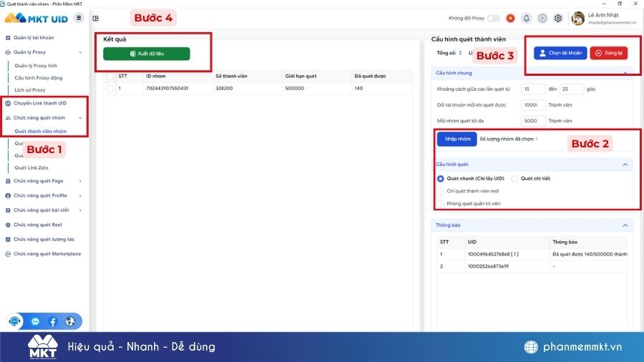Open the chat messenger icon at bottom left
Viewport: 644px width, 362px height.
click(35, 322)
